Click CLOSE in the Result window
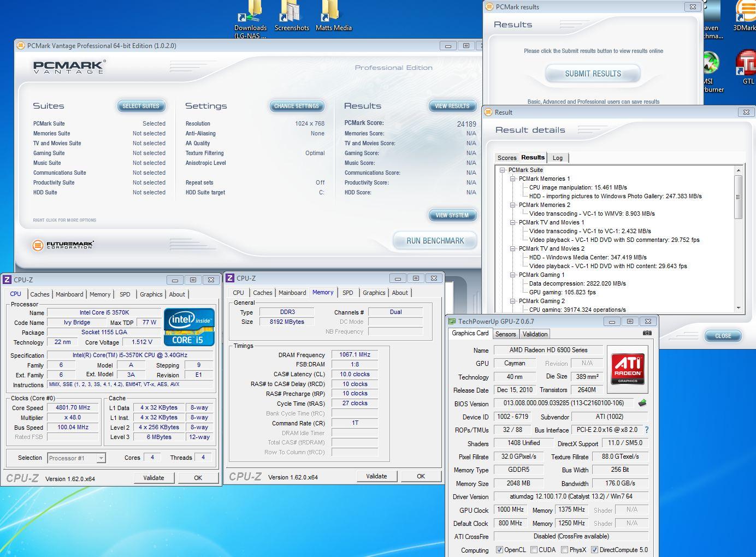The image size is (756, 557). coord(723,336)
